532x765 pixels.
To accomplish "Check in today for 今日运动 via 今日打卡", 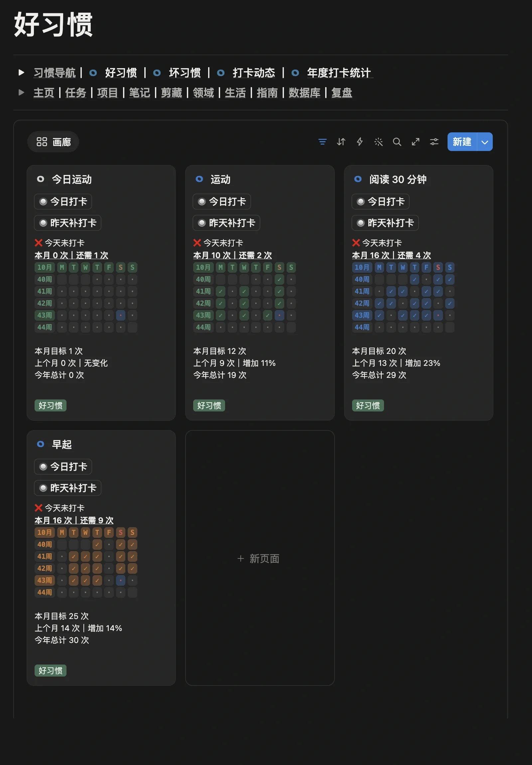I will (x=63, y=202).
